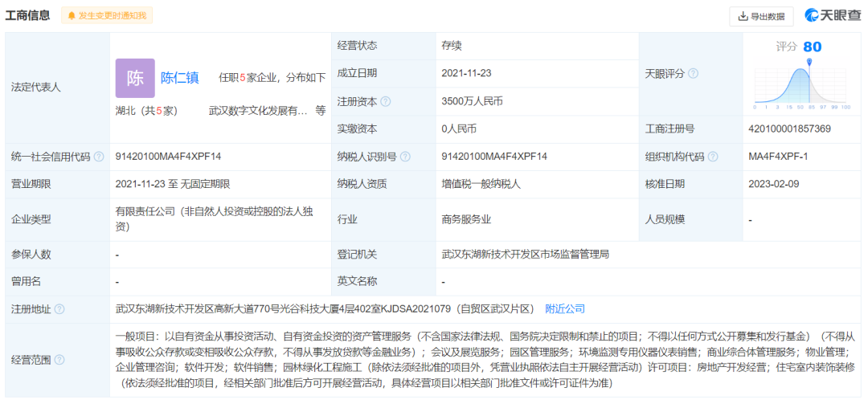Click help icon beside 注册资本
This screenshot has height=404, width=868.
(x=386, y=101)
